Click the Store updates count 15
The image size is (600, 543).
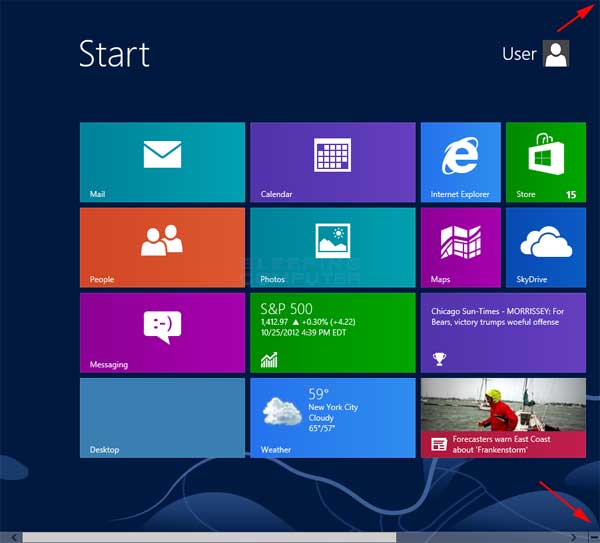[x=571, y=194]
